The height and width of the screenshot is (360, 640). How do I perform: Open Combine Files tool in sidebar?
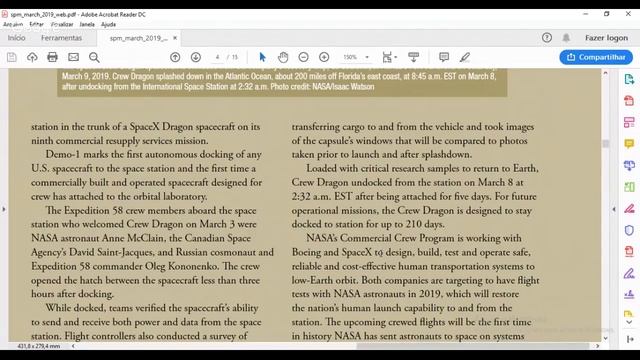629,165
